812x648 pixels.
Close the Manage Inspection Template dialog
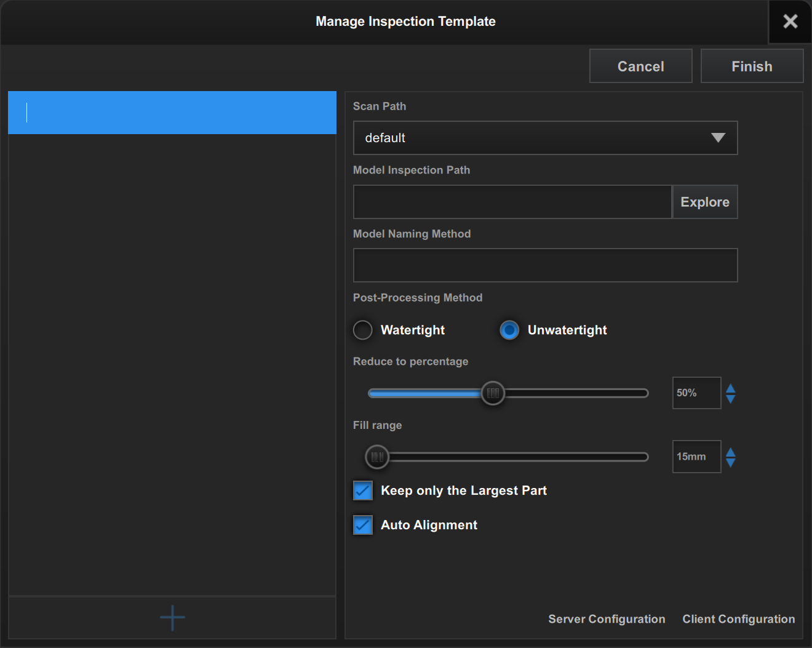790,22
